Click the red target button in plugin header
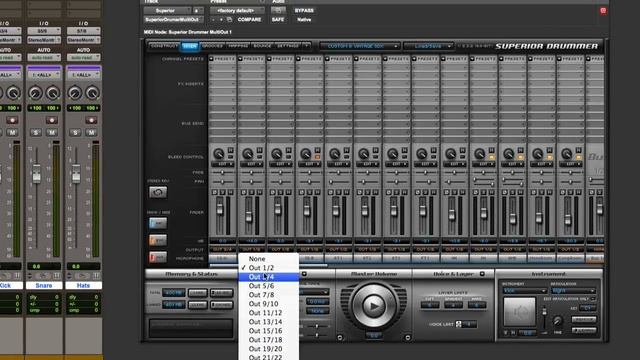640x360 pixels. tap(603, 11)
